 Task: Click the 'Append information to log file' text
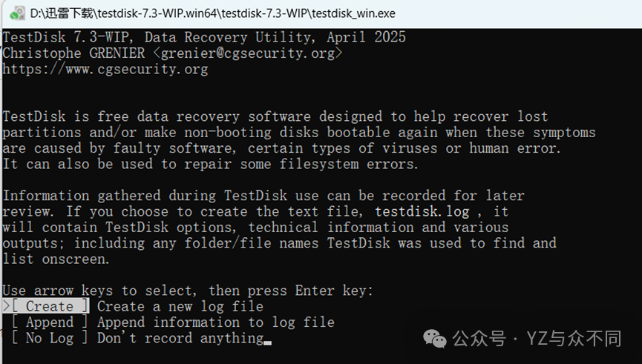point(215,322)
